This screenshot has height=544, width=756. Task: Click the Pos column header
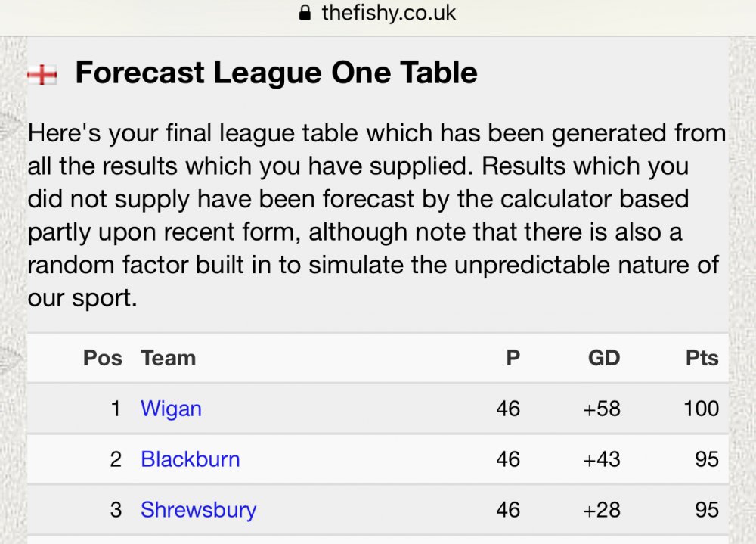102,358
